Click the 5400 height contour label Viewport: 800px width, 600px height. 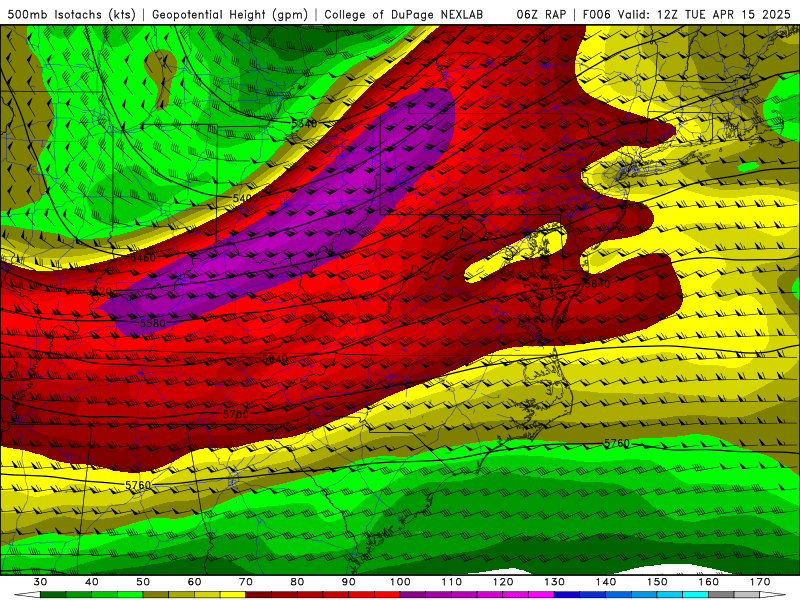pos(245,198)
